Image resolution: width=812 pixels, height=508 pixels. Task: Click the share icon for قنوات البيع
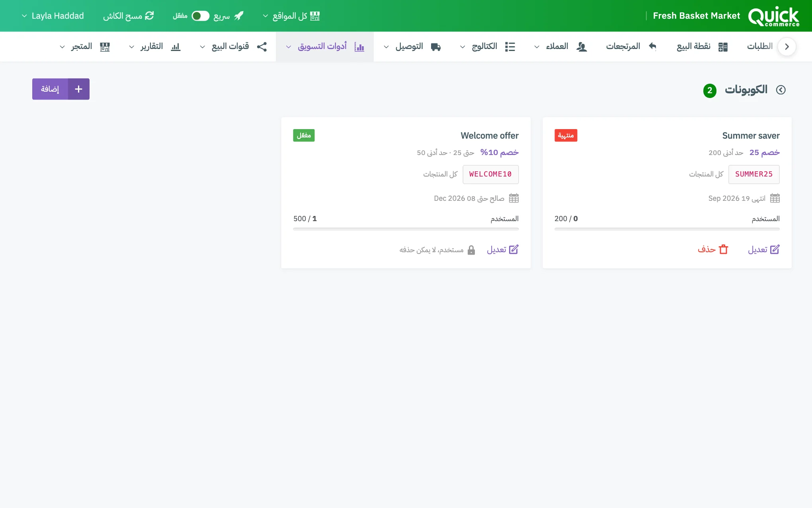tap(262, 47)
